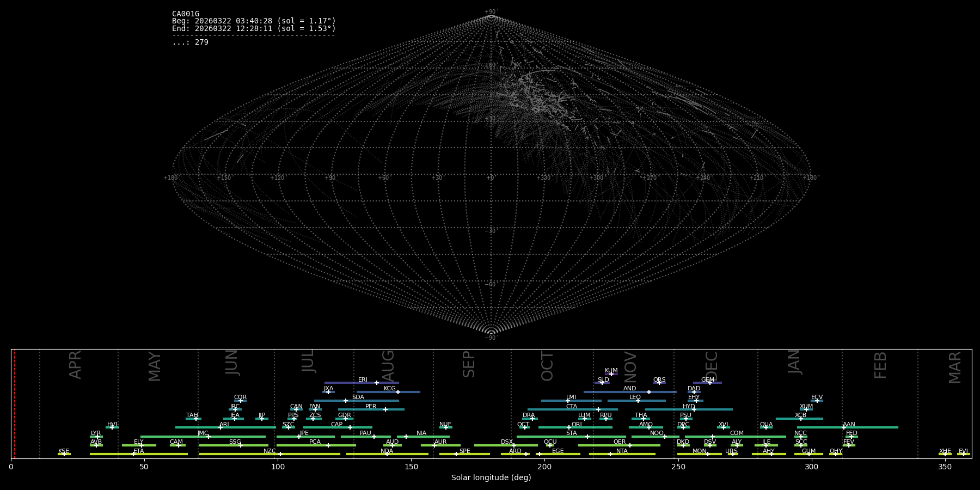This screenshot has height=490, width=980.
Task: Click the station ID text CA001G
Action: (186, 14)
